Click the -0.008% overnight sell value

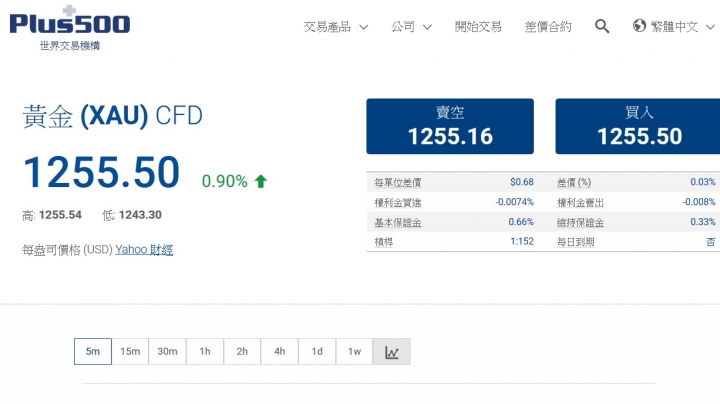click(699, 202)
